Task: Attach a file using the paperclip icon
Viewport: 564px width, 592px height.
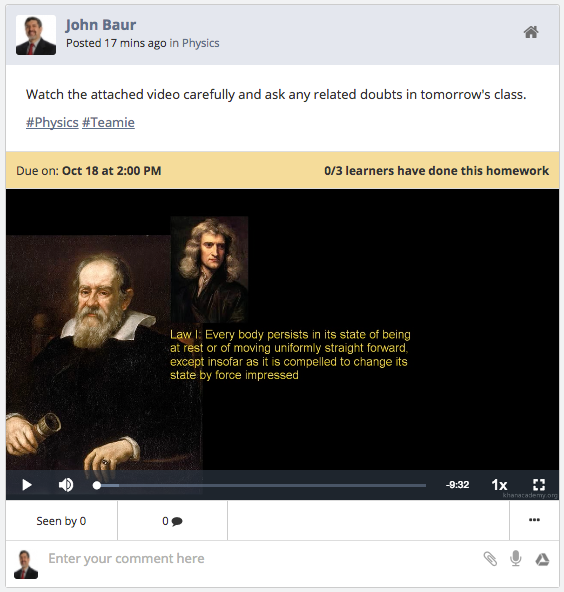Action: tap(490, 559)
